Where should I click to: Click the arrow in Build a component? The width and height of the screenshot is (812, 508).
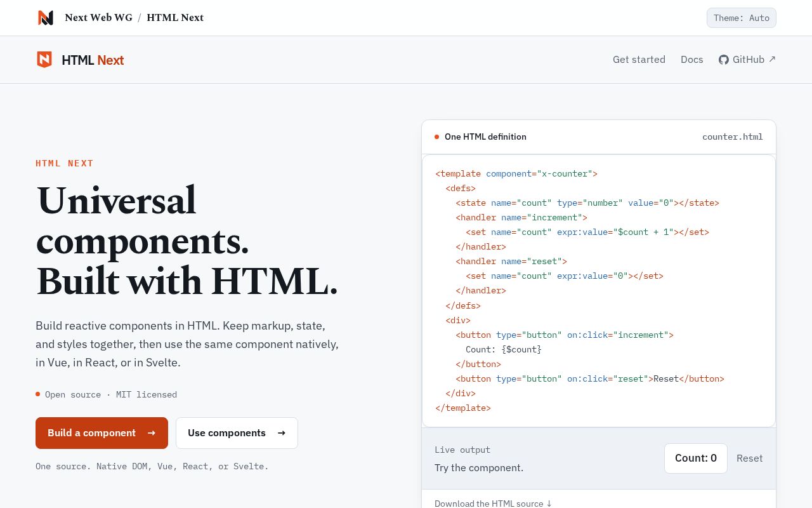(151, 433)
